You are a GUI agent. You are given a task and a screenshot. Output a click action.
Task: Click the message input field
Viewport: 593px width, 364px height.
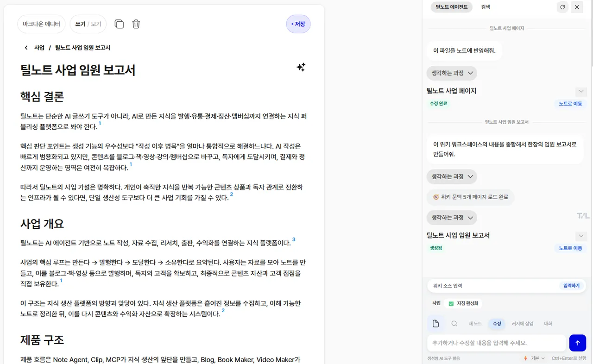pyautogui.click(x=496, y=343)
